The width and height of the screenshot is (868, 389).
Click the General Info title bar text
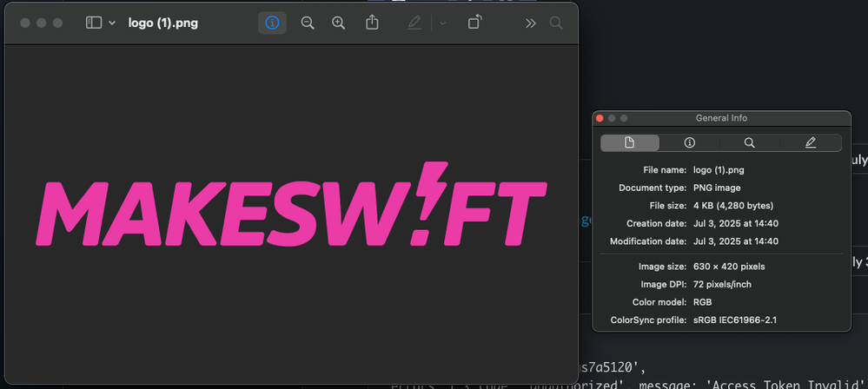tap(721, 118)
